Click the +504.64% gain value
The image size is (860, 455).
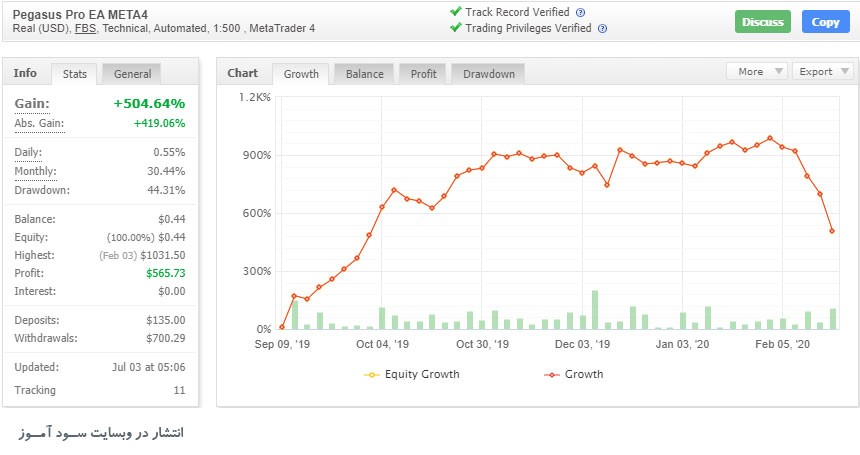coord(149,104)
